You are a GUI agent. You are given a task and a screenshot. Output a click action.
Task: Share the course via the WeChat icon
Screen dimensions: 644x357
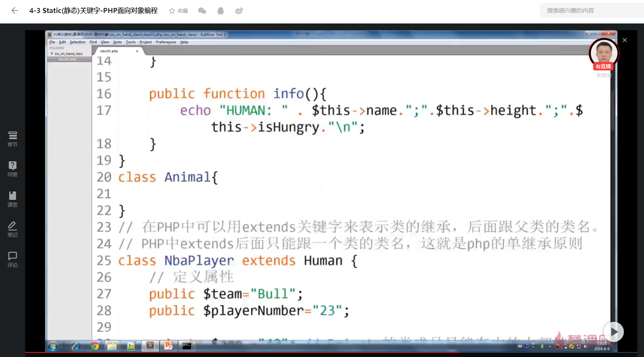(202, 11)
